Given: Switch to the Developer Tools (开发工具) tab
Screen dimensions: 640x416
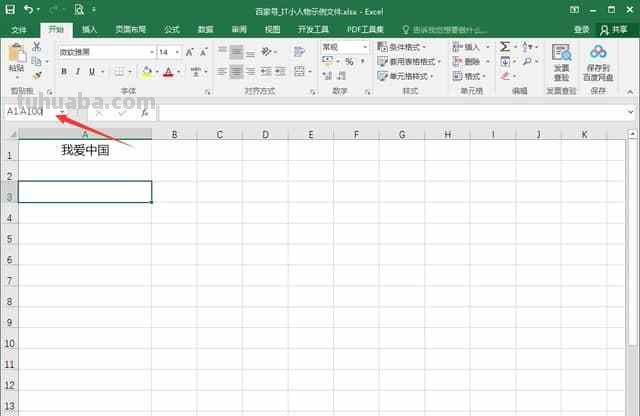Looking at the screenshot, I should [x=313, y=29].
